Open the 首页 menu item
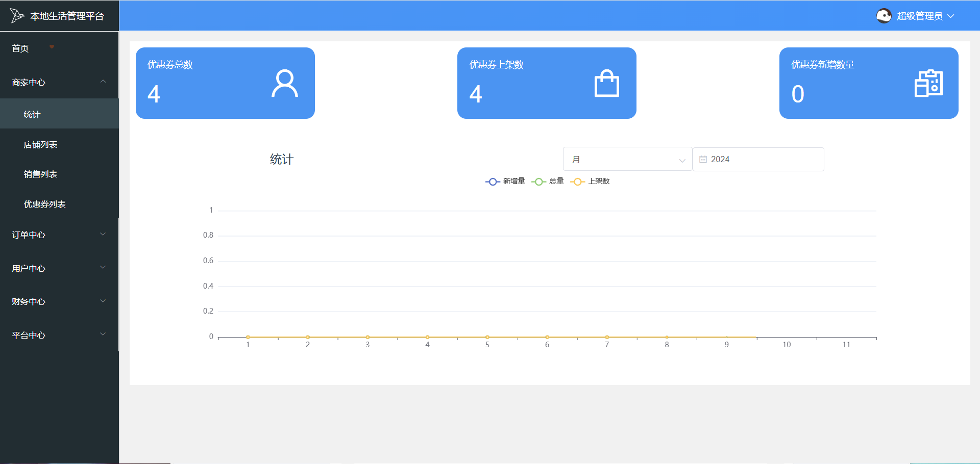 click(x=59, y=48)
